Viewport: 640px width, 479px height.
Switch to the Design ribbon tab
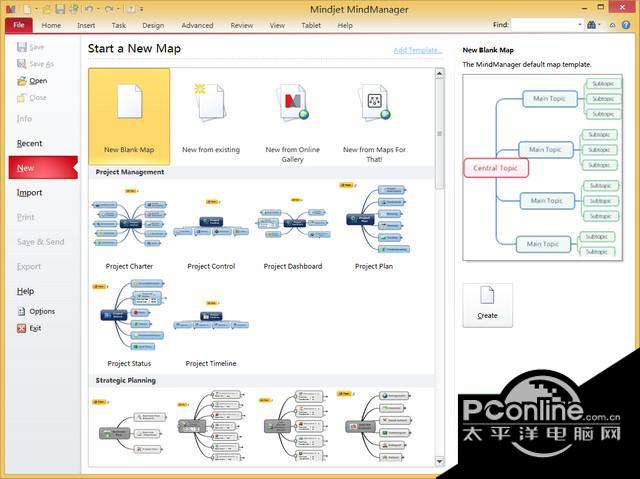pyautogui.click(x=153, y=25)
